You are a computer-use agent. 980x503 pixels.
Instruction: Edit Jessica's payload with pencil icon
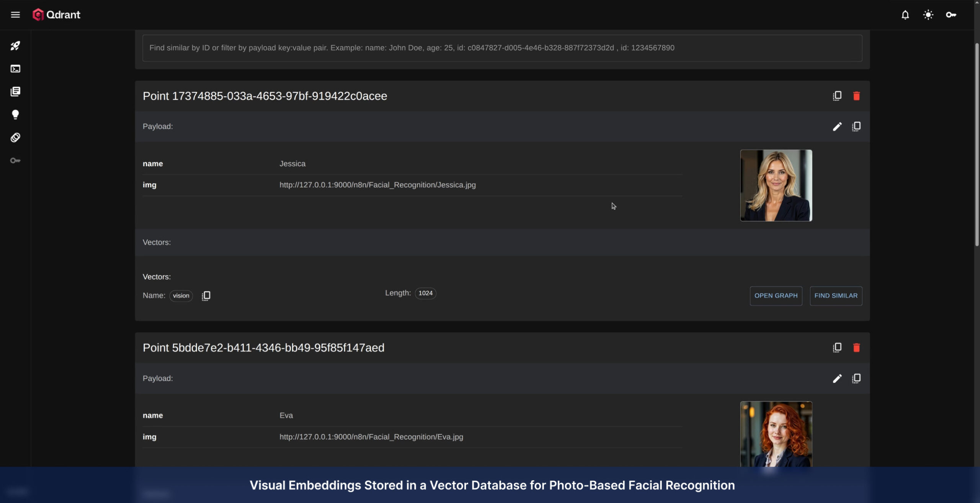837,126
